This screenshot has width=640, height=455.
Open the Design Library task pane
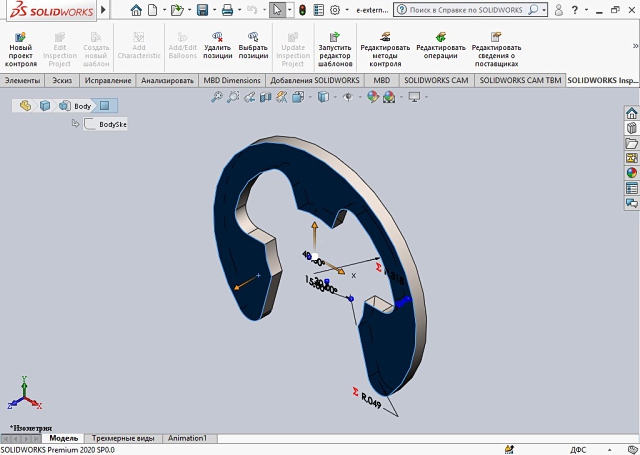631,128
